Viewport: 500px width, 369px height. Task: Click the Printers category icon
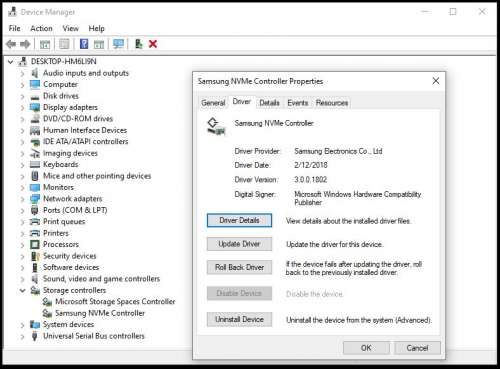tap(35, 233)
